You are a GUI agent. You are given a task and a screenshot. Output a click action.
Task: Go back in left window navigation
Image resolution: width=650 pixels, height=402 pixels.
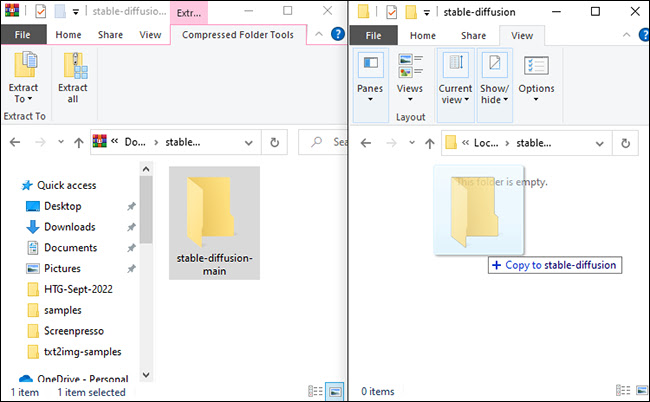tap(15, 142)
